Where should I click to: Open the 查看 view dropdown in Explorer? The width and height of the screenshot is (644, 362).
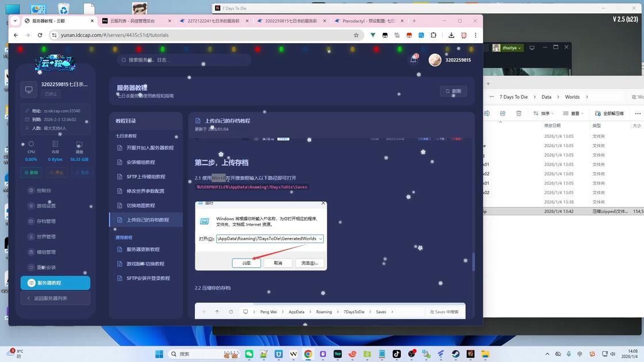[x=573, y=113]
